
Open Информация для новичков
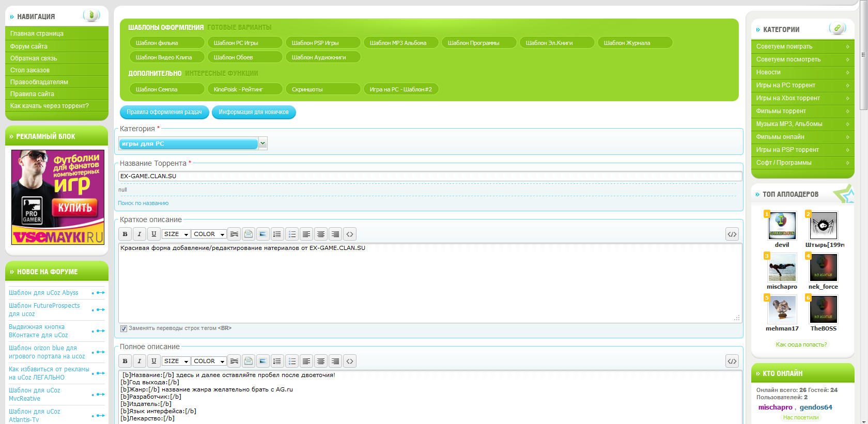pyautogui.click(x=254, y=112)
